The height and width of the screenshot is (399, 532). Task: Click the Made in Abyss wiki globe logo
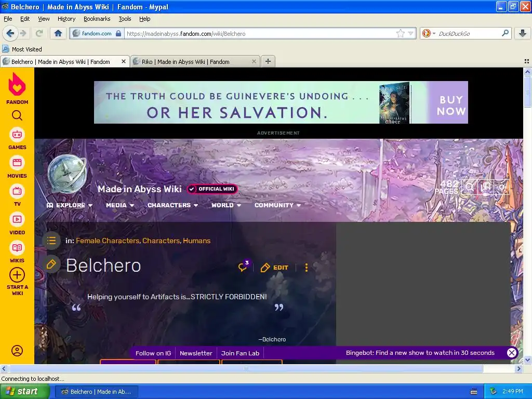point(67,174)
